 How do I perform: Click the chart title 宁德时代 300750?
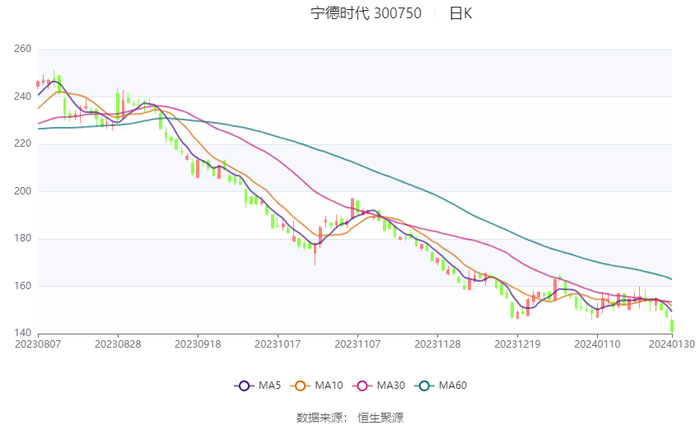(x=366, y=13)
